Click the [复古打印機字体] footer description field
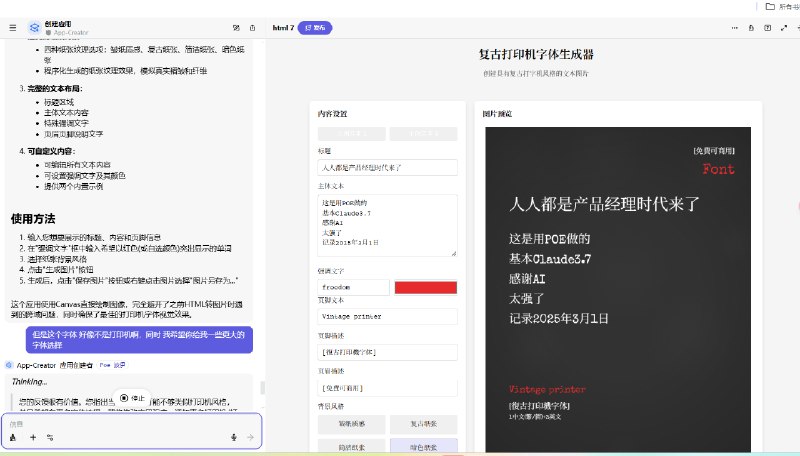The height and width of the screenshot is (456, 800). [x=388, y=352]
